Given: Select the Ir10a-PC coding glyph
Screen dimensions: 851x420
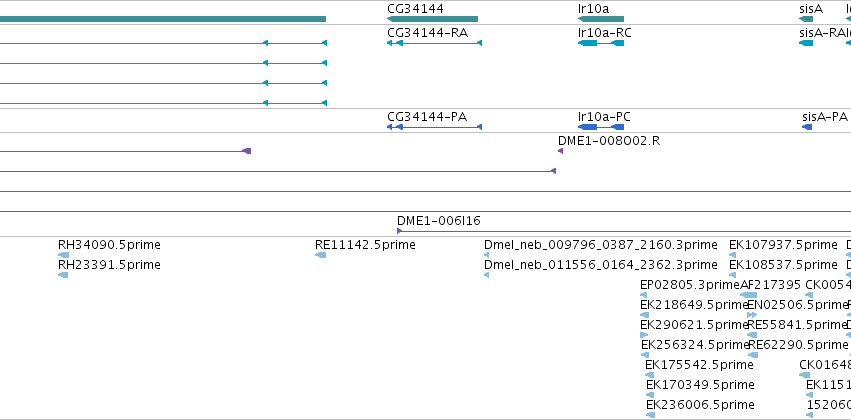Looking at the screenshot, I should pyautogui.click(x=601, y=127).
